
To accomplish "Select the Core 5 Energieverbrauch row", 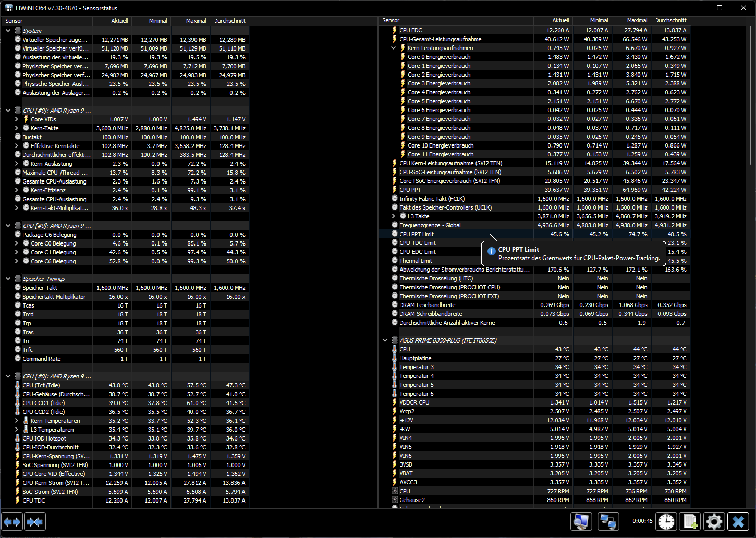I will [x=534, y=101].
